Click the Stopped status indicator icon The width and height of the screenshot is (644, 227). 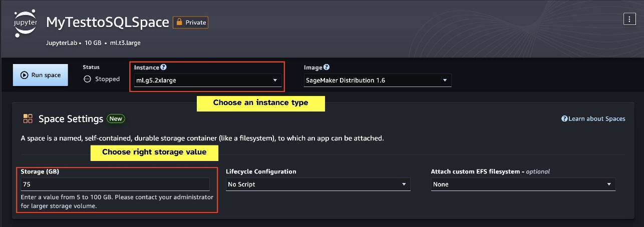click(x=87, y=79)
